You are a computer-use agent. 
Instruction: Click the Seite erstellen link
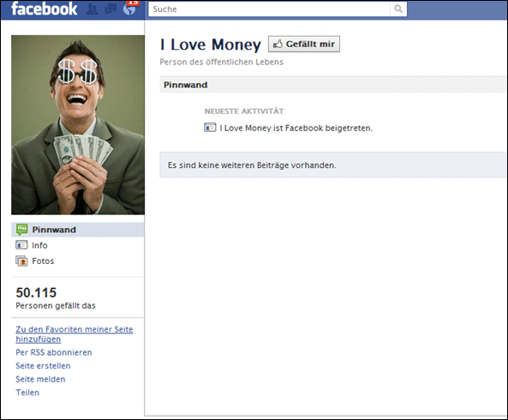coord(43,365)
